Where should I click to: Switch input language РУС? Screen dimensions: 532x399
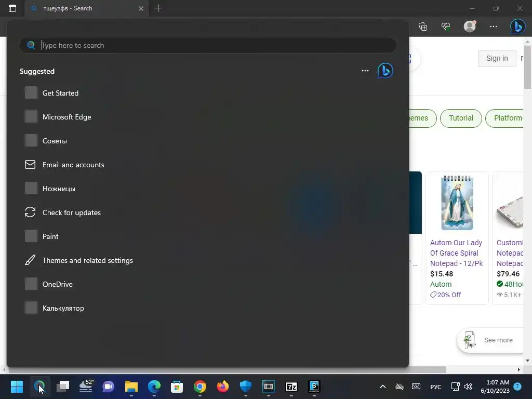pos(436,387)
